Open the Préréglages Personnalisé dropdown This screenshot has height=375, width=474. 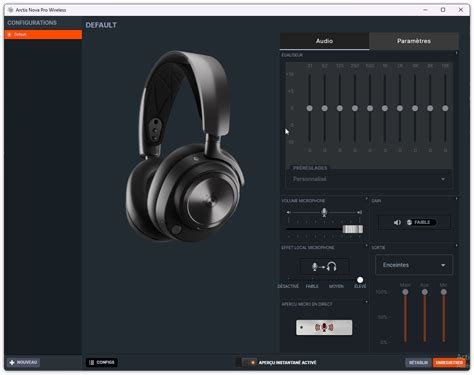[369, 179]
